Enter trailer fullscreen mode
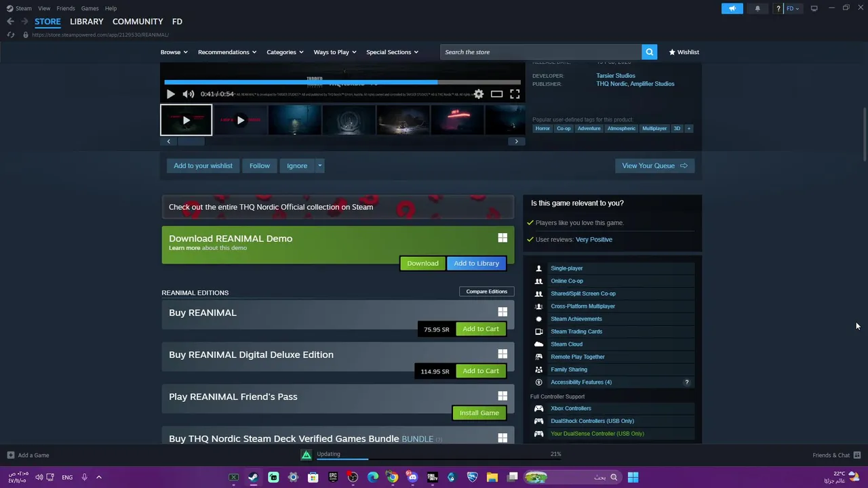 pos(515,94)
